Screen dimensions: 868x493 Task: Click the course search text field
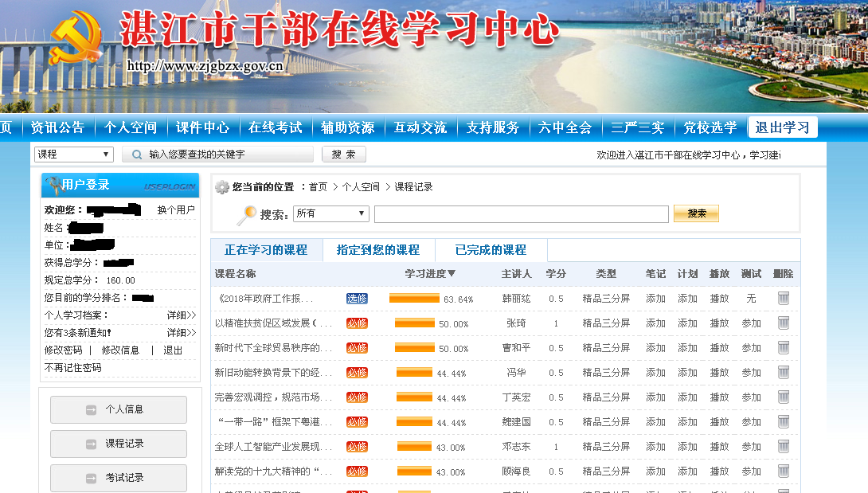point(521,214)
